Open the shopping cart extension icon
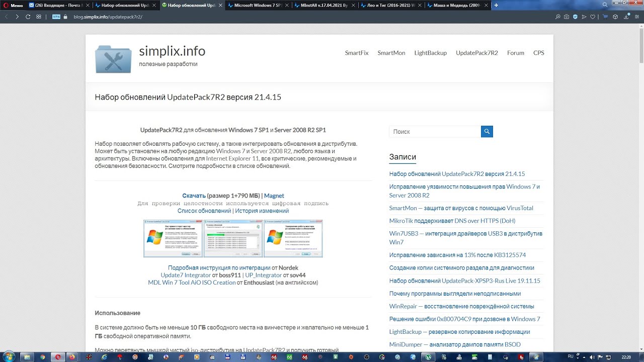Screen dimensions: 644x362 point(605,17)
